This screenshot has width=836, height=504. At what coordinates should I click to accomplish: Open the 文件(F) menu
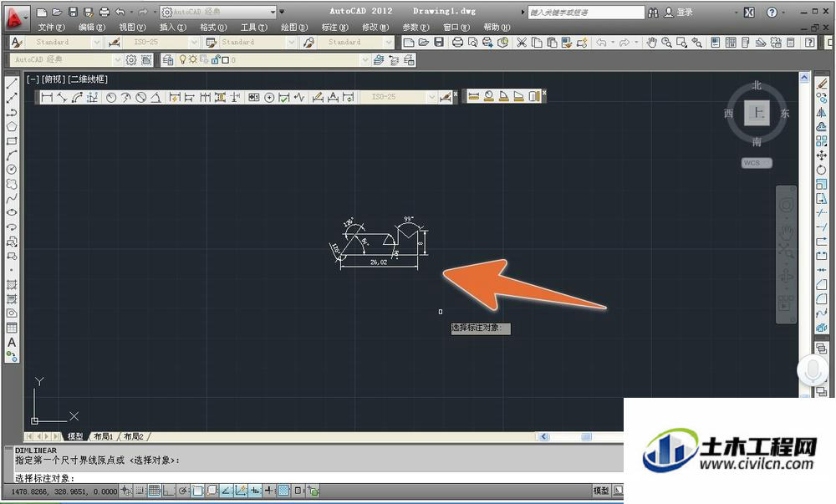pyautogui.click(x=51, y=28)
